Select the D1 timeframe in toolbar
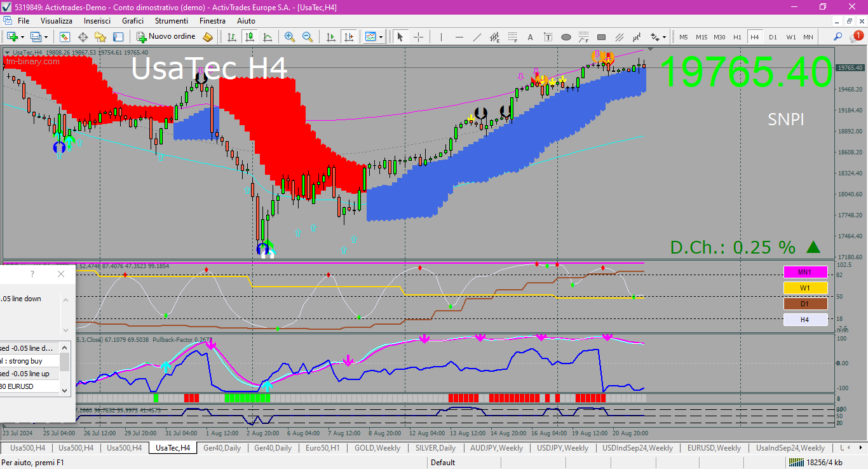Image resolution: width=868 pixels, height=469 pixels. click(x=773, y=37)
